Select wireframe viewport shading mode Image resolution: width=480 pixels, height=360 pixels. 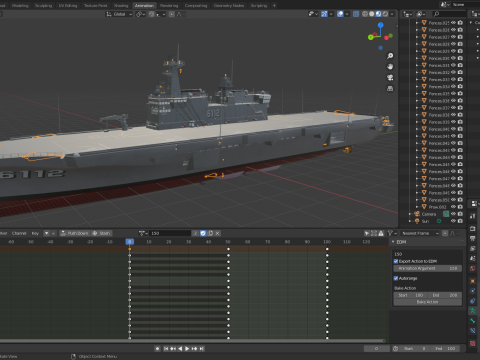365,14
